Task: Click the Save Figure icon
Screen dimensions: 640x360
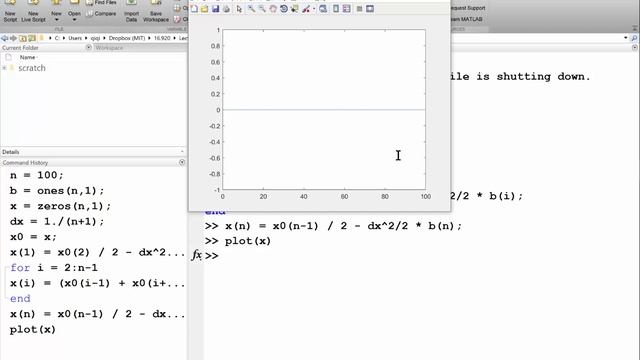Action: point(216,9)
